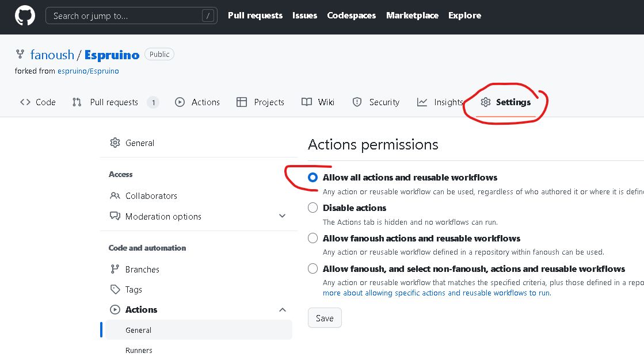
Task: Click the Pull requests tab icon
Action: tap(77, 102)
